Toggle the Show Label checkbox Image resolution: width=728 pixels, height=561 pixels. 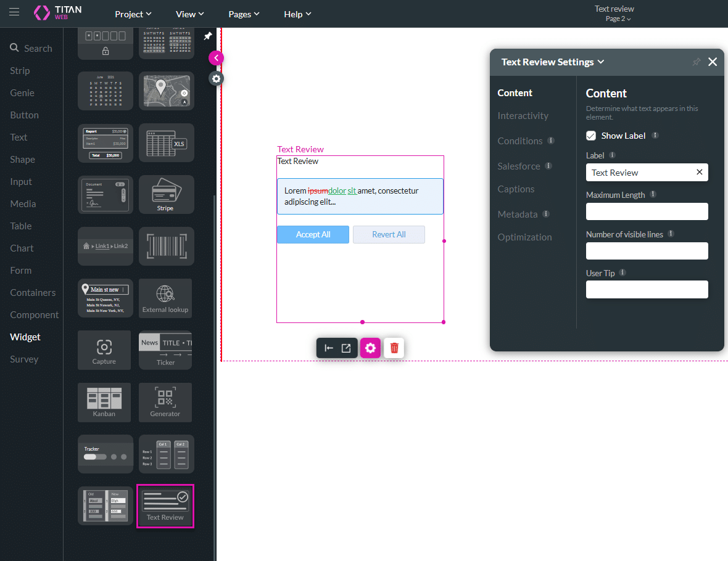591,136
